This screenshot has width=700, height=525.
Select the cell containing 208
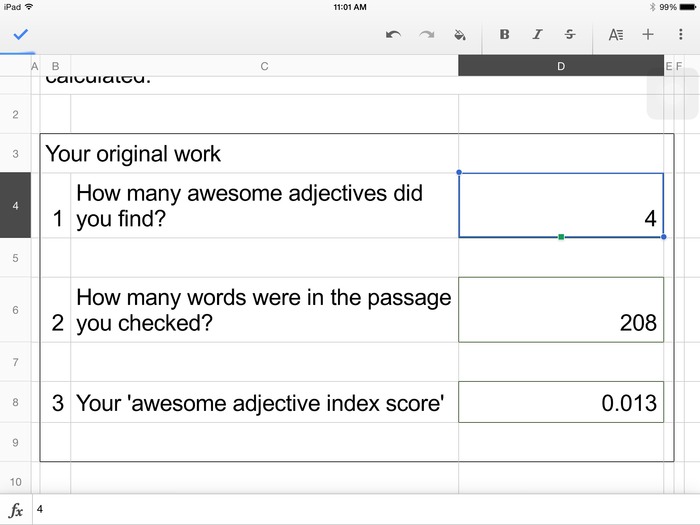[560, 310]
